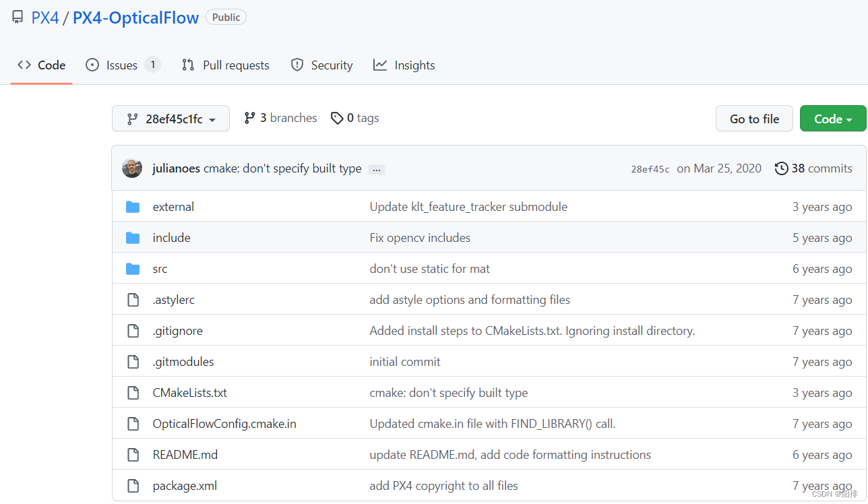Image resolution: width=868 pixels, height=504 pixels.
Task: Open the 'initial commit' message link
Action: tap(405, 362)
